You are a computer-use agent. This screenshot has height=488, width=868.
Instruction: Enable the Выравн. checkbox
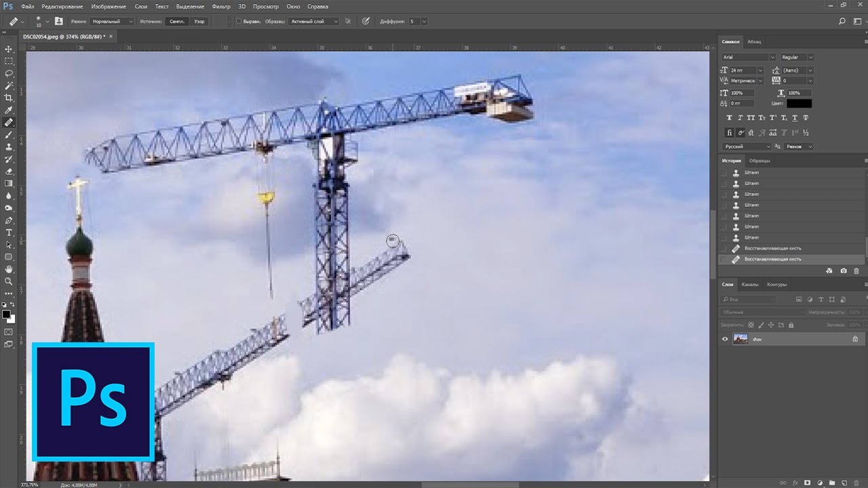tap(238, 22)
